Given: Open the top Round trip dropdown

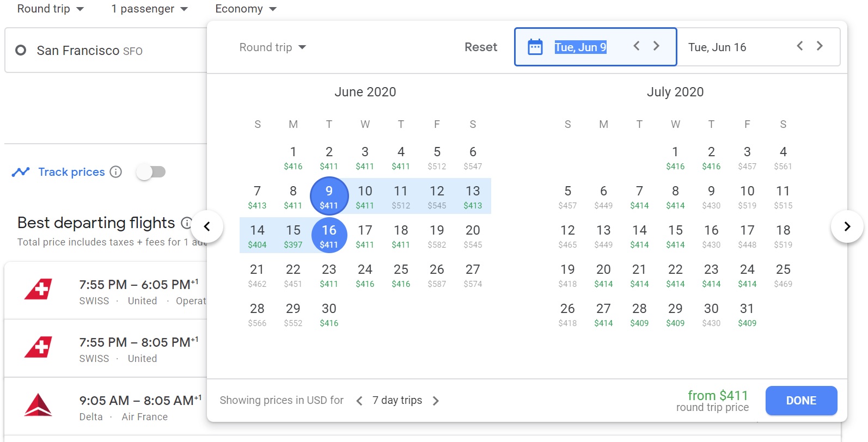Looking at the screenshot, I should (51, 9).
